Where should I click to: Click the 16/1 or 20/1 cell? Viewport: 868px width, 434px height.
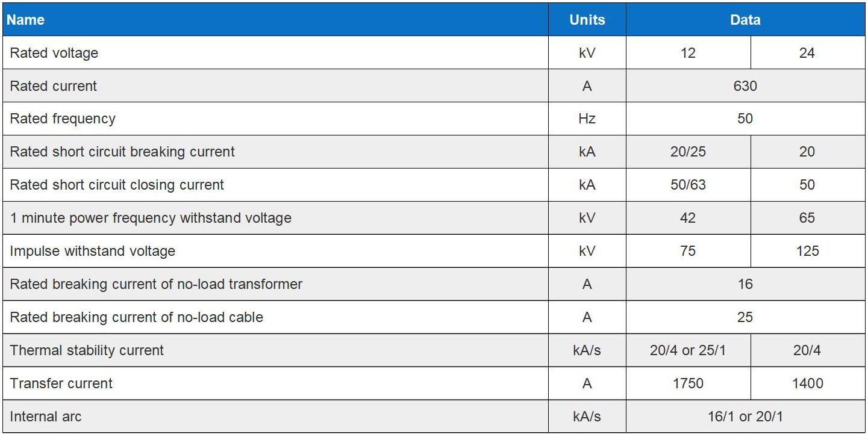[745, 417]
